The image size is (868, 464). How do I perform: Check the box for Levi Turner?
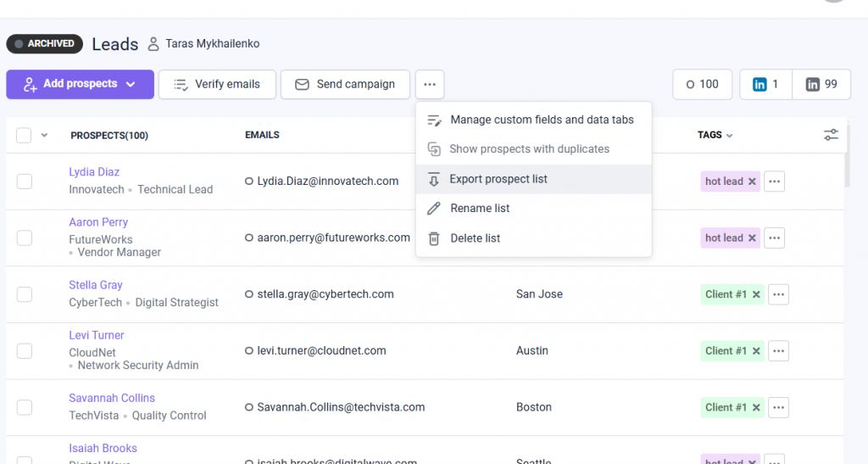25,350
